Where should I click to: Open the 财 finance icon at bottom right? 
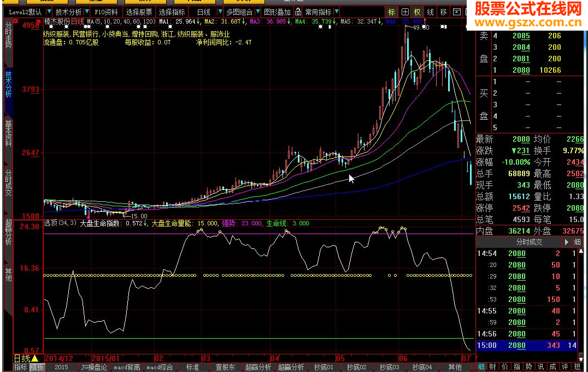click(x=492, y=367)
